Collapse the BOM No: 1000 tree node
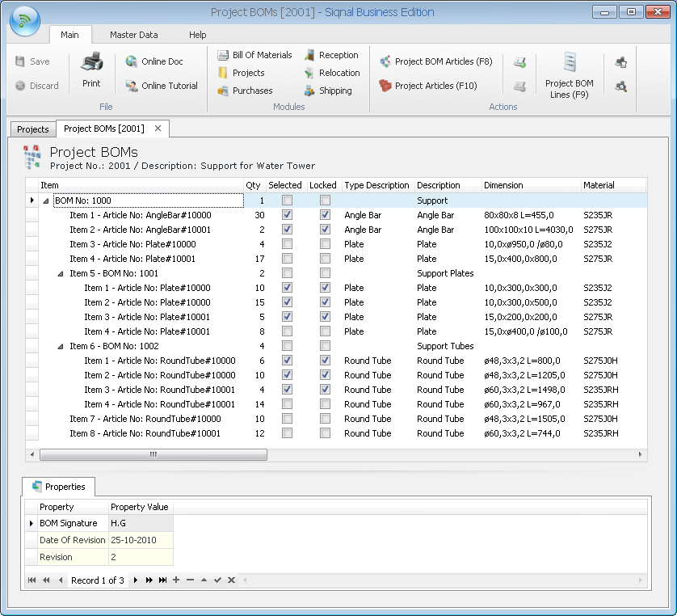Image resolution: width=677 pixels, height=616 pixels. click(x=46, y=200)
